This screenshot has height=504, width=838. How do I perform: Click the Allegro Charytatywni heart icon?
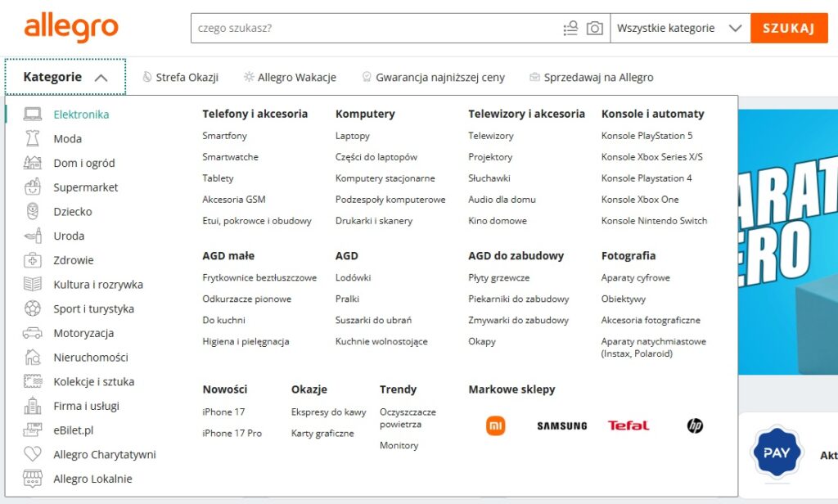33,454
